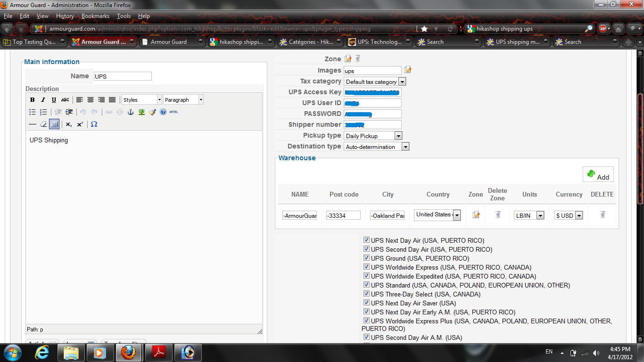This screenshot has height=362, width=644.
Task: Insert an anchor in the description
Action: coord(131,112)
